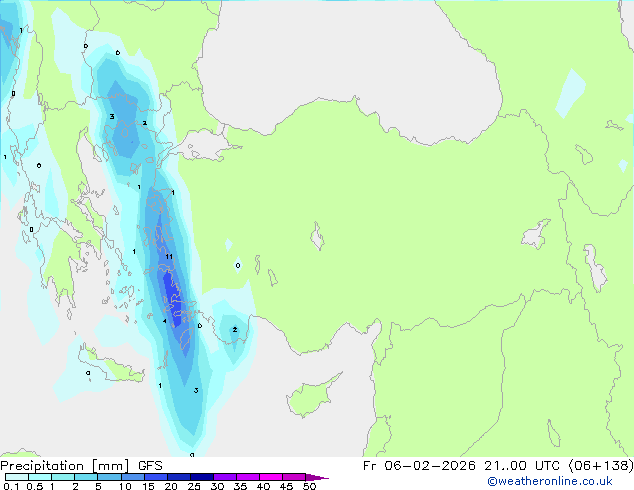Click the "25" legend tick label

click(194, 486)
